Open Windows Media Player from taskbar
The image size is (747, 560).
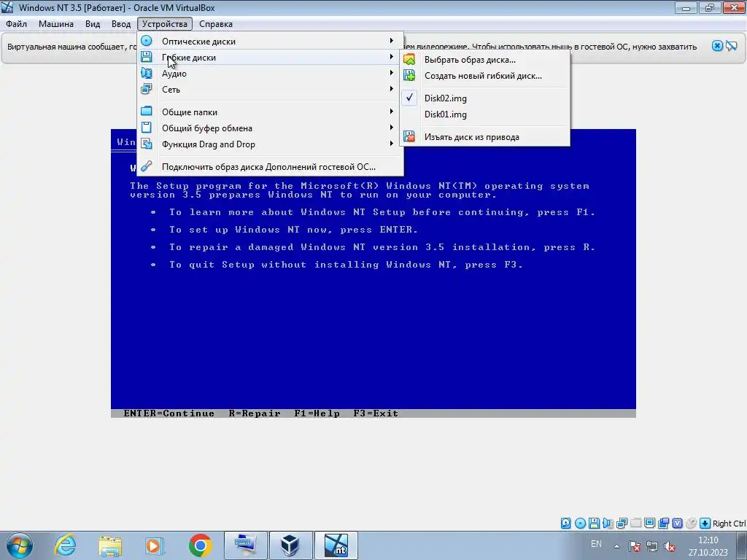(155, 545)
